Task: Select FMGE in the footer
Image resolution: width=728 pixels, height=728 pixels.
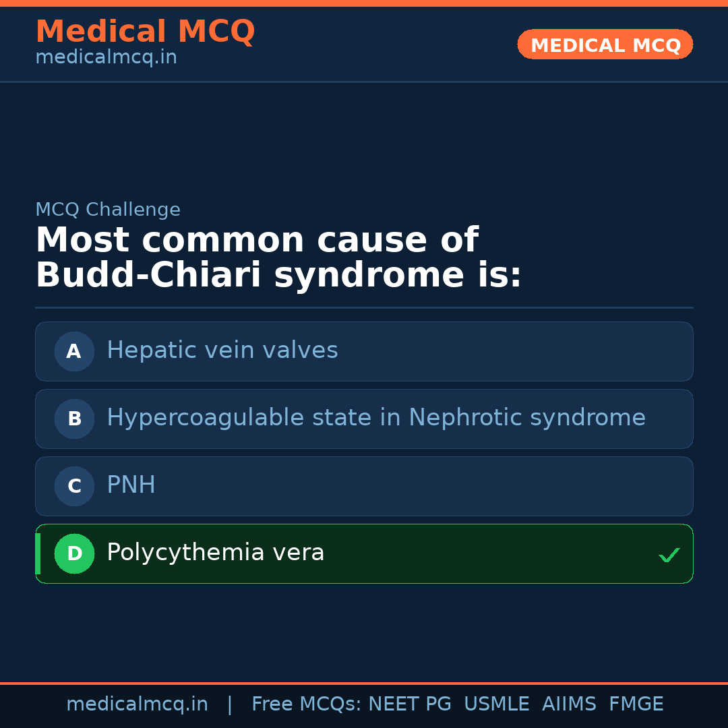Action: [636, 704]
